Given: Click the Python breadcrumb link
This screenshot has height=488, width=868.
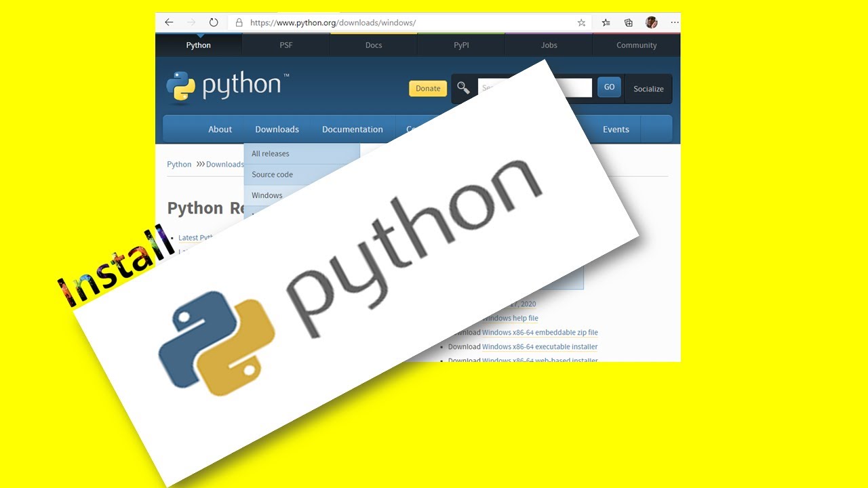Looking at the screenshot, I should [179, 164].
